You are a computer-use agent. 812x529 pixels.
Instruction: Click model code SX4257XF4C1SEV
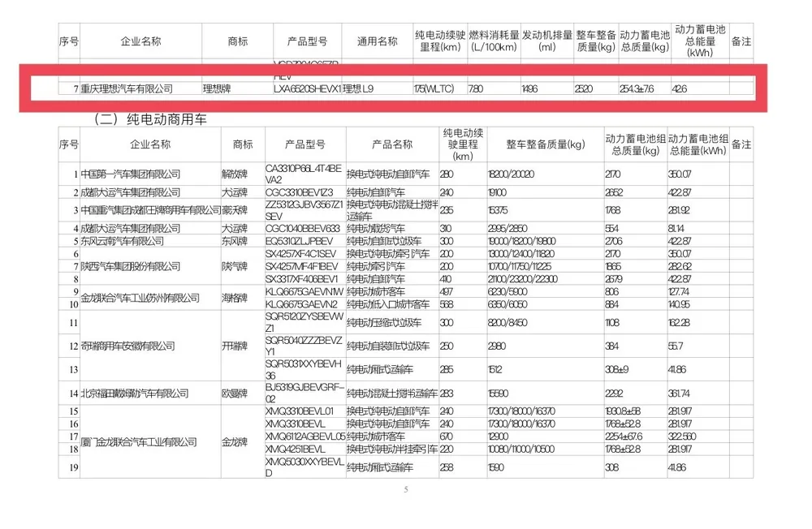pyautogui.click(x=301, y=254)
